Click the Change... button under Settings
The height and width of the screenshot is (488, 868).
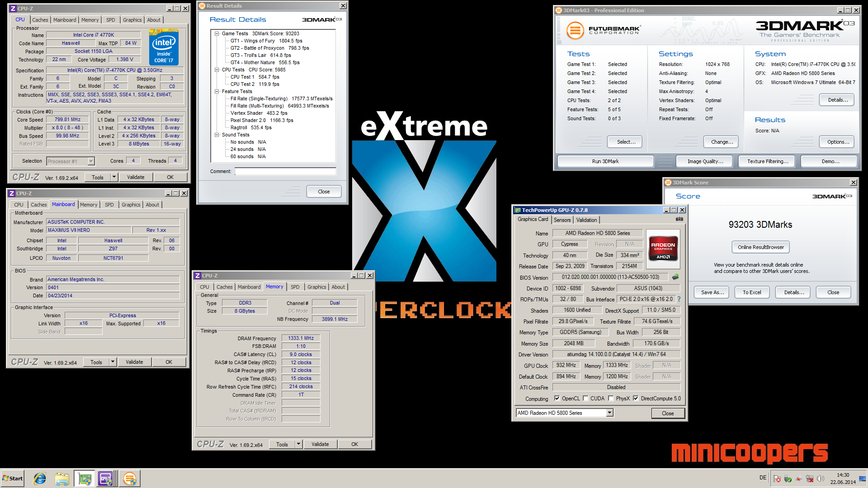[722, 142]
